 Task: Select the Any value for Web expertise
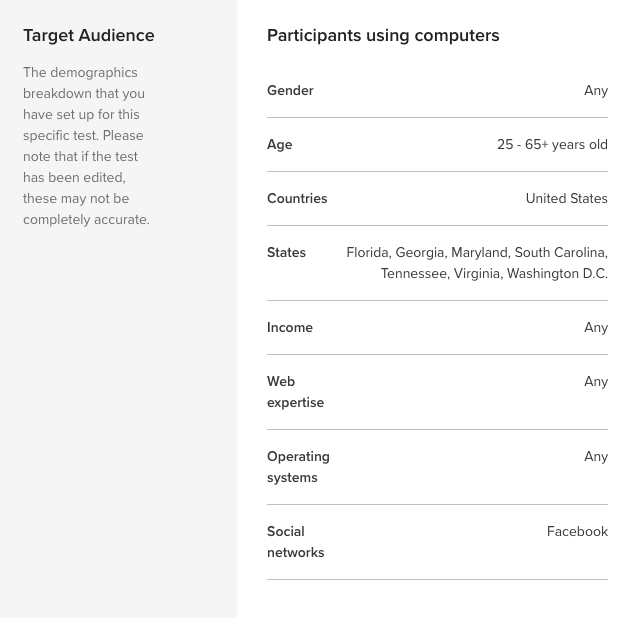coord(595,382)
